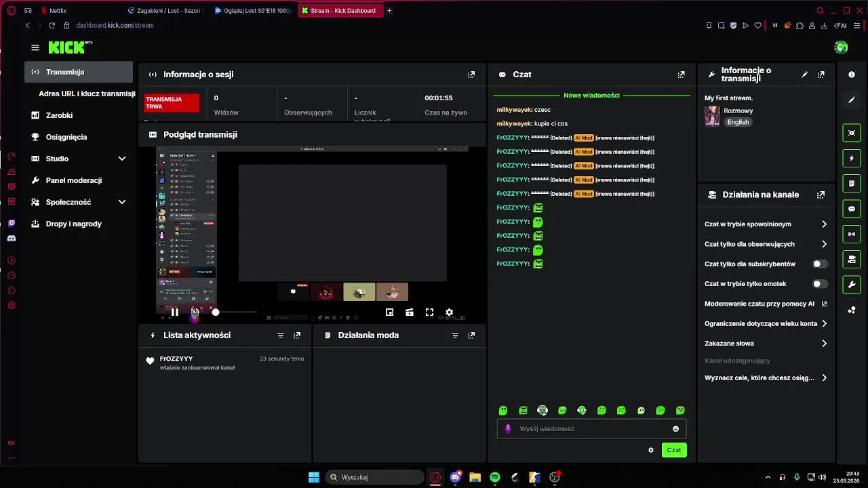
Task: Toggle the stream preview widget in right rail
Action: pyautogui.click(x=852, y=133)
